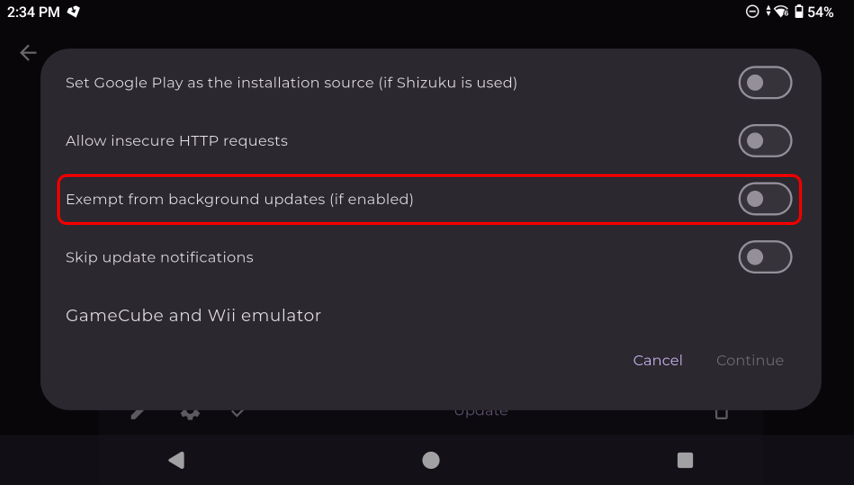Enable Skip update notifications switch
This screenshot has height=485, width=854.
pos(765,257)
